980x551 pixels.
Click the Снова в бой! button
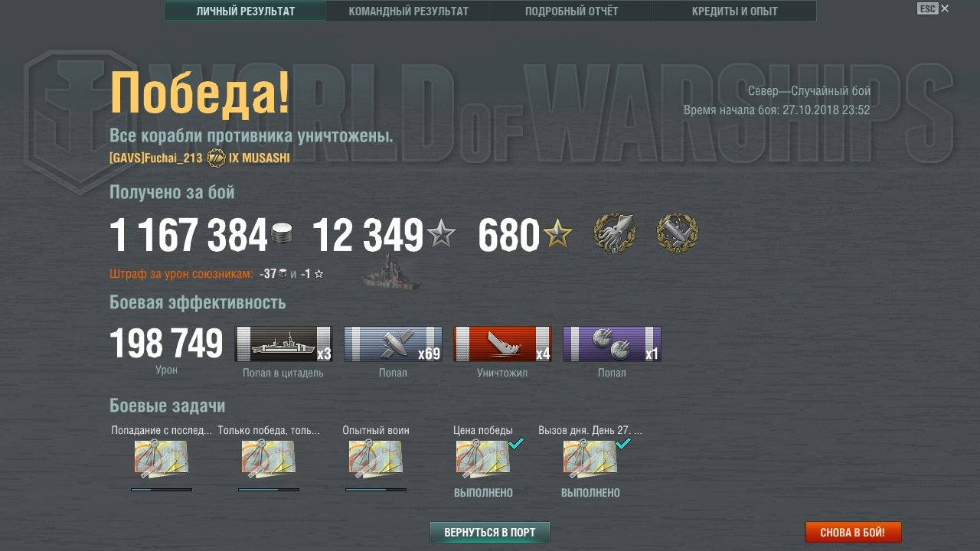click(x=853, y=532)
